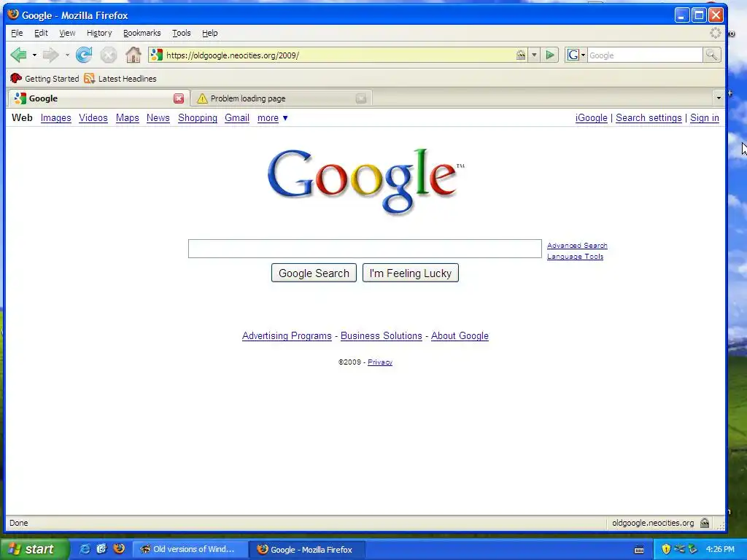Click the network connection tray icon
The width and height of the screenshot is (747, 560).
679,549
